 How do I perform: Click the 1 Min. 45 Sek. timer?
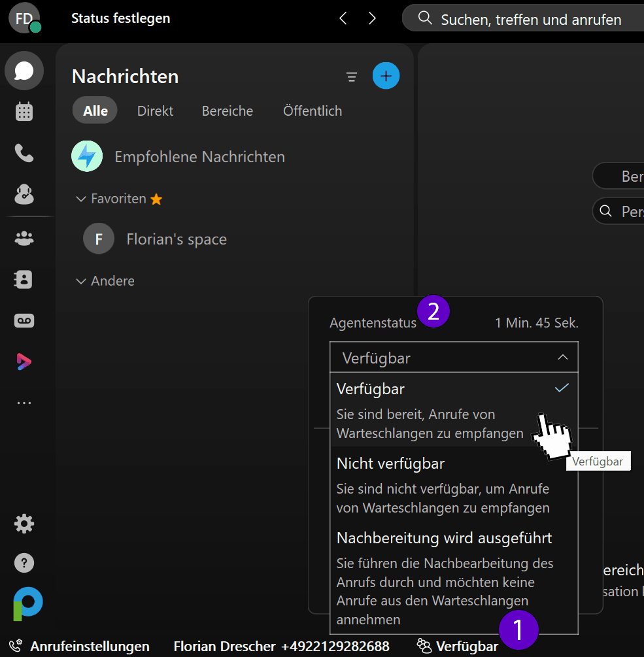tap(536, 323)
